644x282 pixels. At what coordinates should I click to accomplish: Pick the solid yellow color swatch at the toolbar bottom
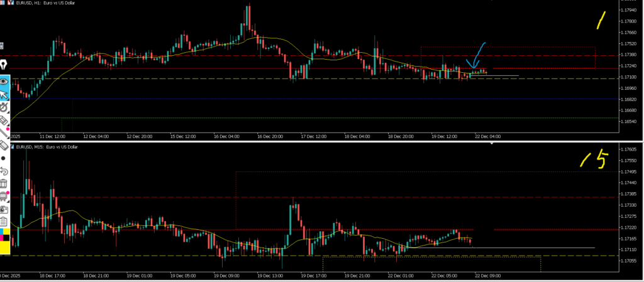point(4,247)
